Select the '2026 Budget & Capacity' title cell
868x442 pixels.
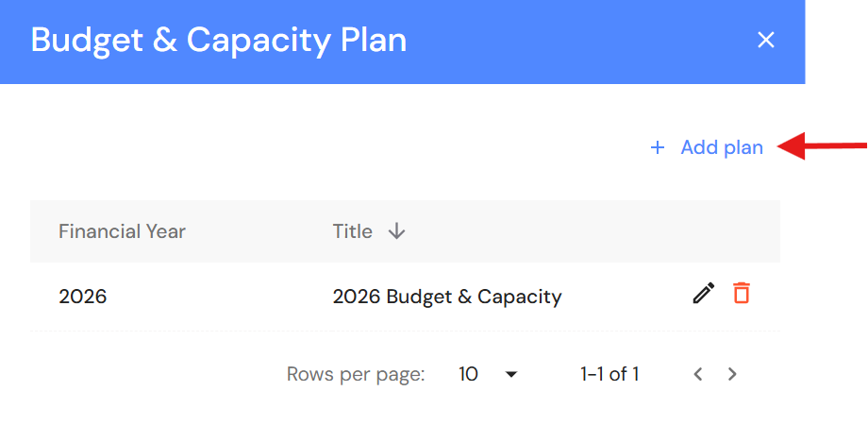click(x=447, y=297)
